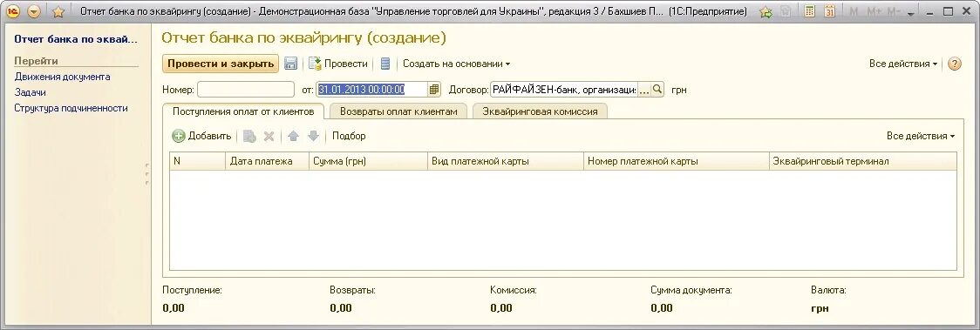Click Провести button

pyautogui.click(x=338, y=64)
